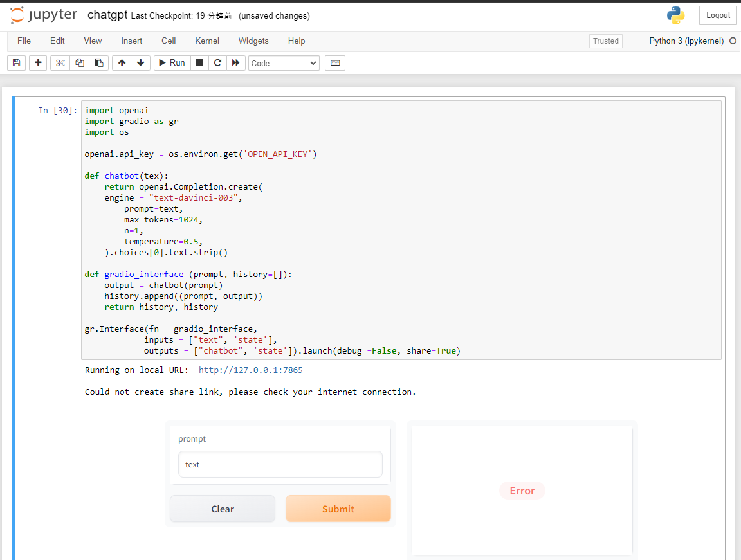This screenshot has width=741, height=560.
Task: Move selected cell up arrow
Action: [x=122, y=63]
